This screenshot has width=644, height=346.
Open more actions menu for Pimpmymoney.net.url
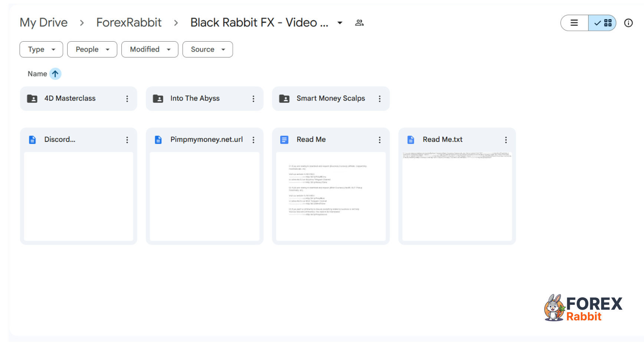[253, 140]
